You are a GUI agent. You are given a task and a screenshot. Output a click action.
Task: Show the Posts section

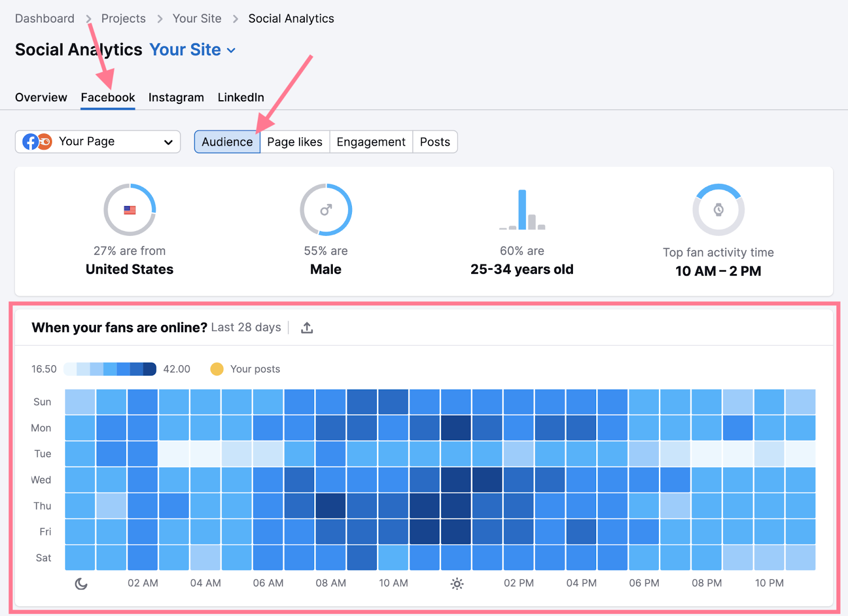coord(435,142)
